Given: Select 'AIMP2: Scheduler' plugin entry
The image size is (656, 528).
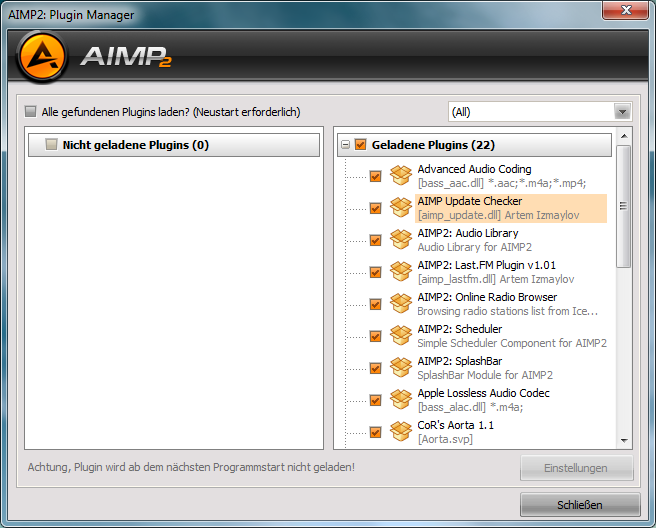Looking at the screenshot, I should (x=511, y=336).
